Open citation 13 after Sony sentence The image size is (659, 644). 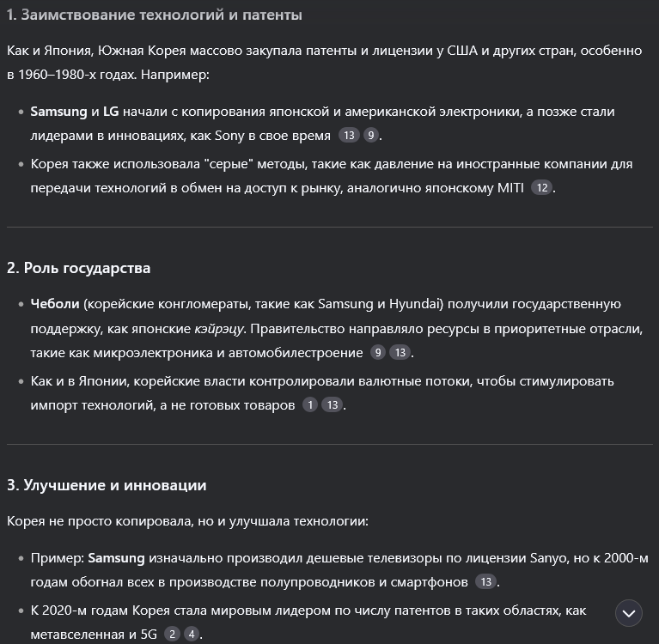click(x=349, y=136)
